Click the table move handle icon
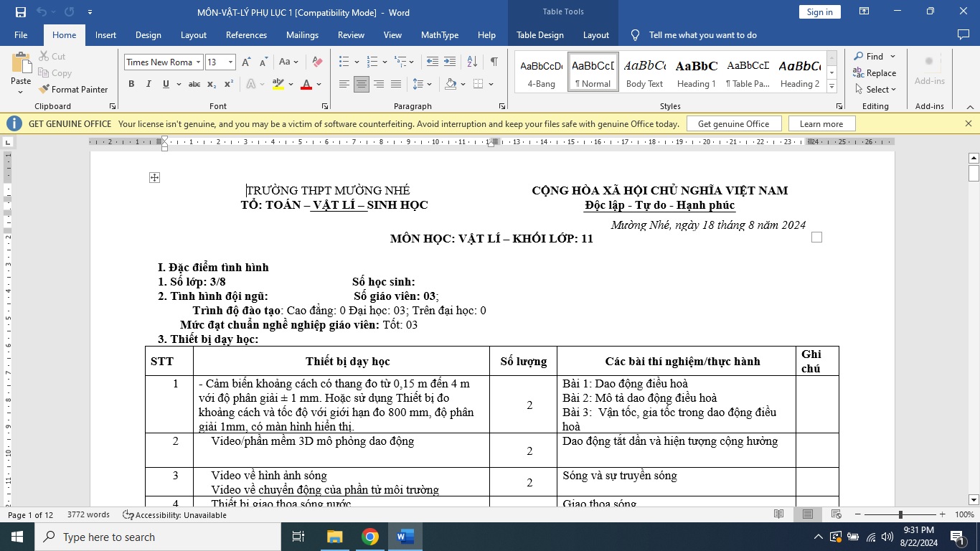This screenshot has height=551, width=980. tap(154, 177)
